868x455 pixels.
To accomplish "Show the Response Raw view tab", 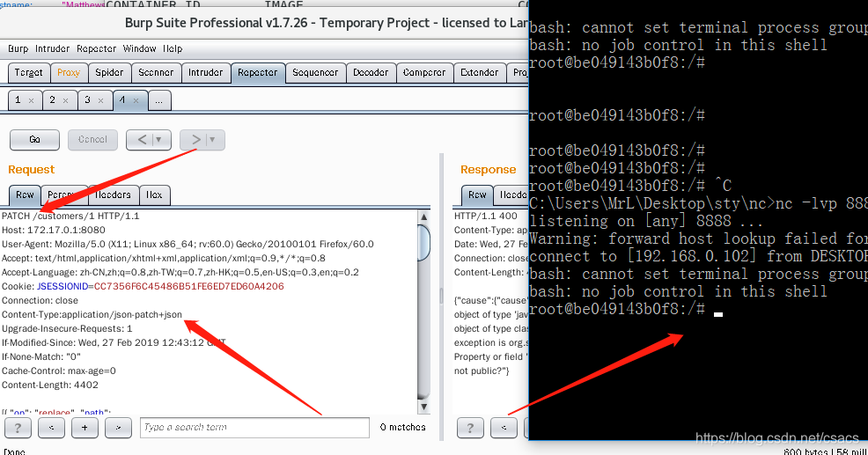I will click(477, 194).
